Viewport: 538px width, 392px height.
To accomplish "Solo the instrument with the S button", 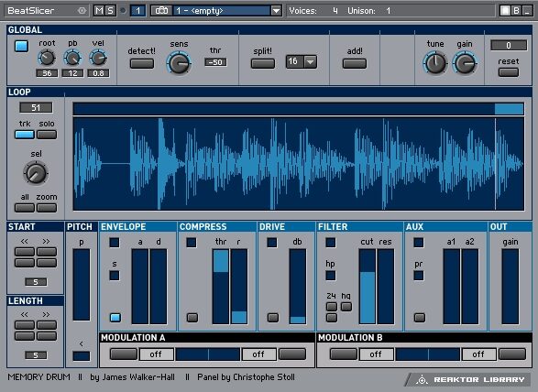I will [110, 11].
